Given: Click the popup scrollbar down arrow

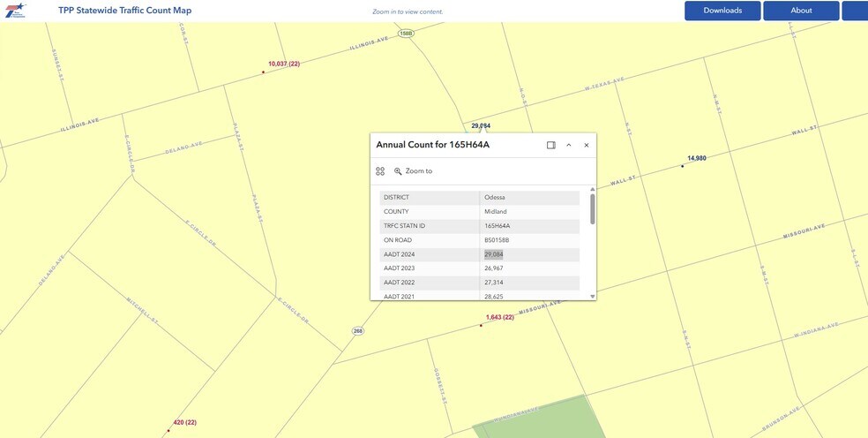Looking at the screenshot, I should coord(592,297).
